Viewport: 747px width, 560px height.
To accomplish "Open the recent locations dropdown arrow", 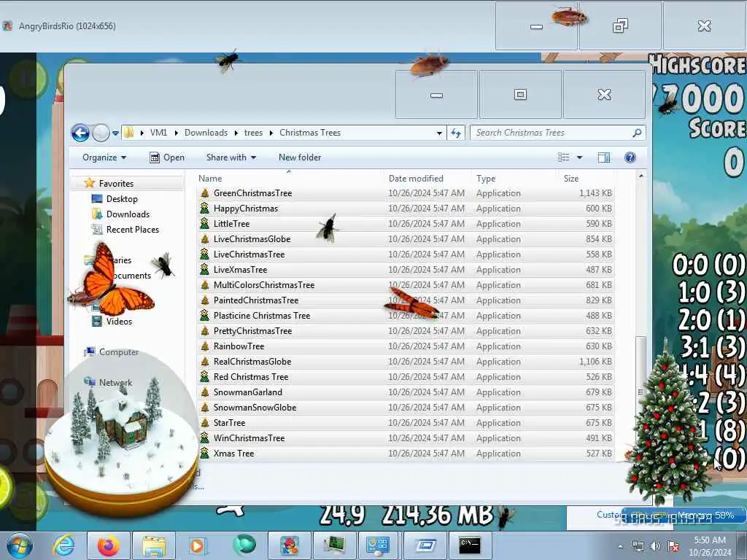I will pos(115,133).
